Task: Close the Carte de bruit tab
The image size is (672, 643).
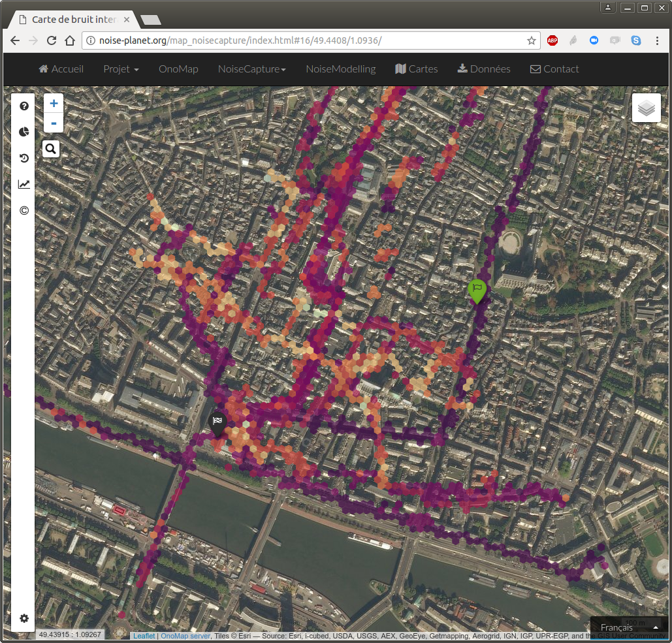Action: tap(127, 20)
